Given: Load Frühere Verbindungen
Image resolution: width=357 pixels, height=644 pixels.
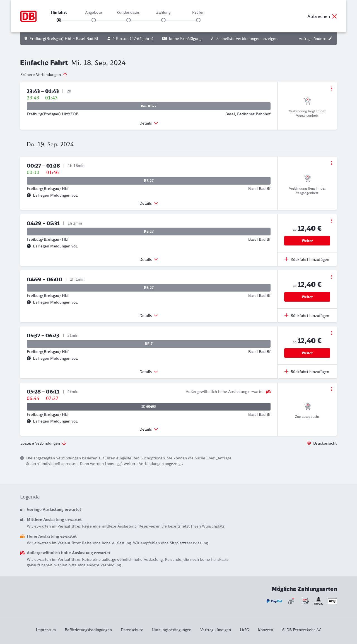Looking at the screenshot, I should tap(44, 75).
